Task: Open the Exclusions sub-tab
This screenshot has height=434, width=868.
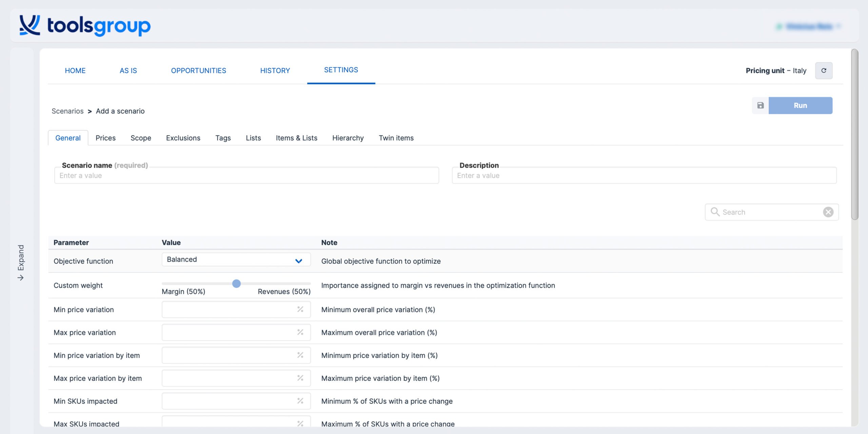Action: coord(183,138)
